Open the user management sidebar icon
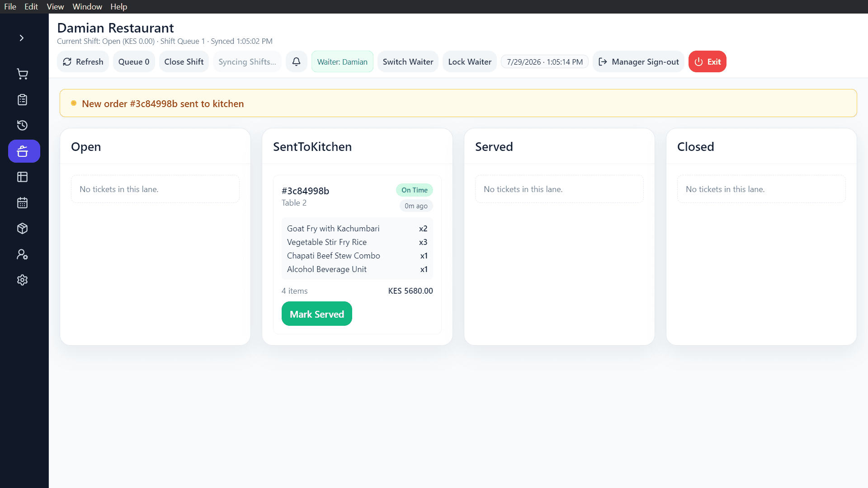 (x=23, y=254)
